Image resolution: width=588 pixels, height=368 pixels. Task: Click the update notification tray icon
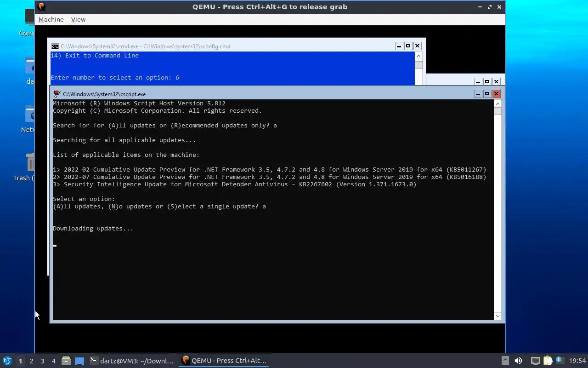(559, 360)
